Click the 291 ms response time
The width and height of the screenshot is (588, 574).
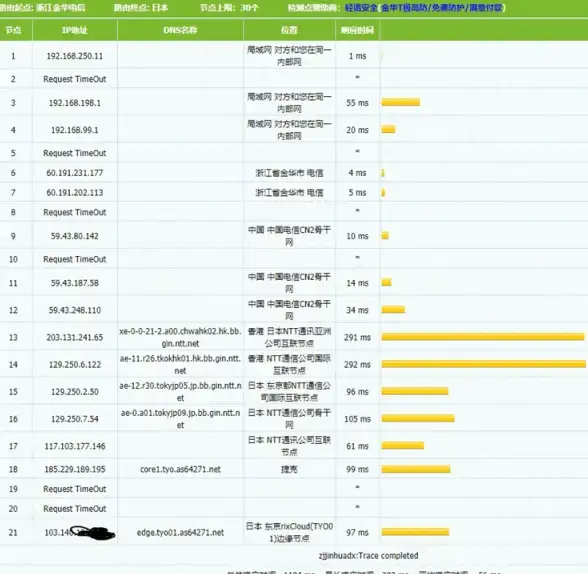tap(357, 337)
